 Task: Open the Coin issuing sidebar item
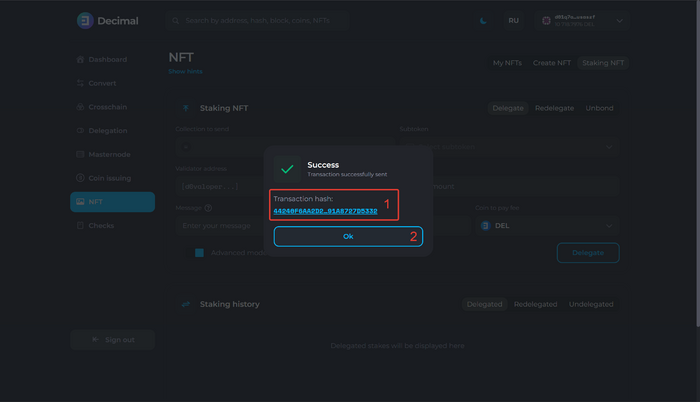[112, 178]
